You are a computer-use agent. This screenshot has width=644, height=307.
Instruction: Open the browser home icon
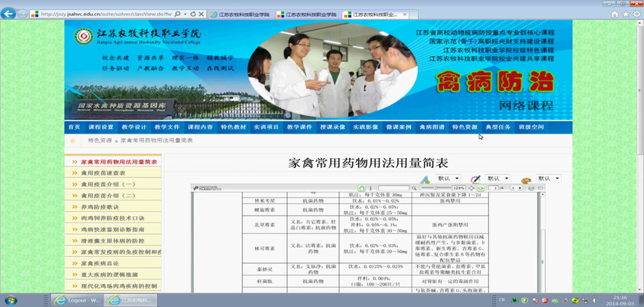[615, 14]
